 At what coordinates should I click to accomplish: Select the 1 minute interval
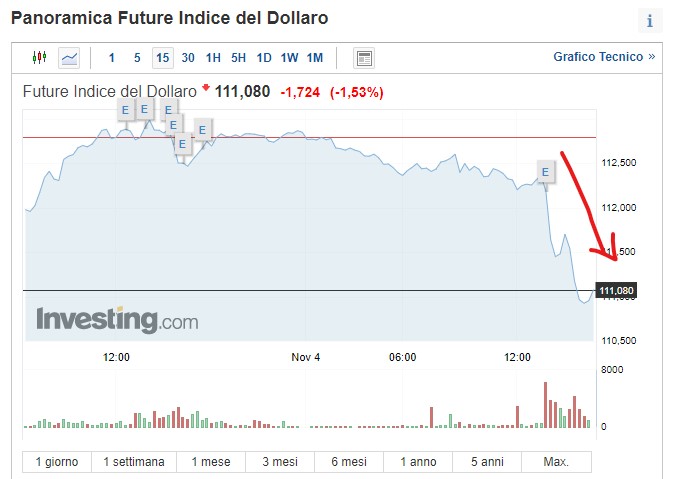[111, 58]
